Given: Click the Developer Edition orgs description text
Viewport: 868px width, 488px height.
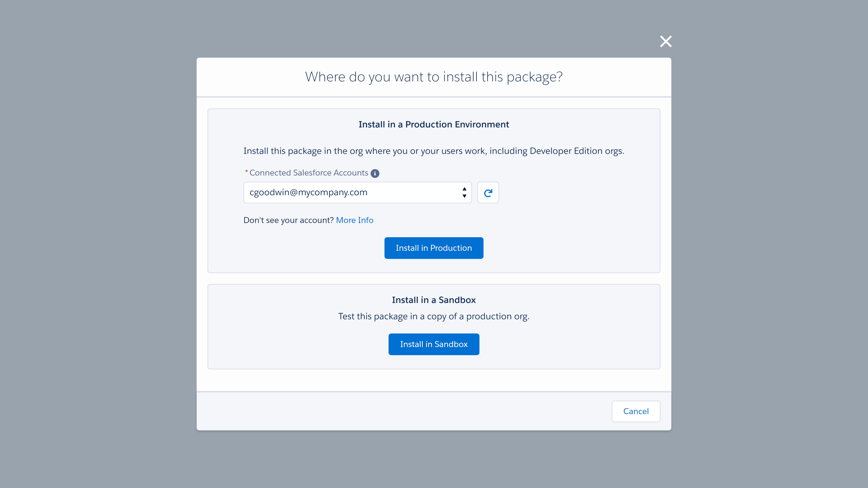Looking at the screenshot, I should [434, 151].
